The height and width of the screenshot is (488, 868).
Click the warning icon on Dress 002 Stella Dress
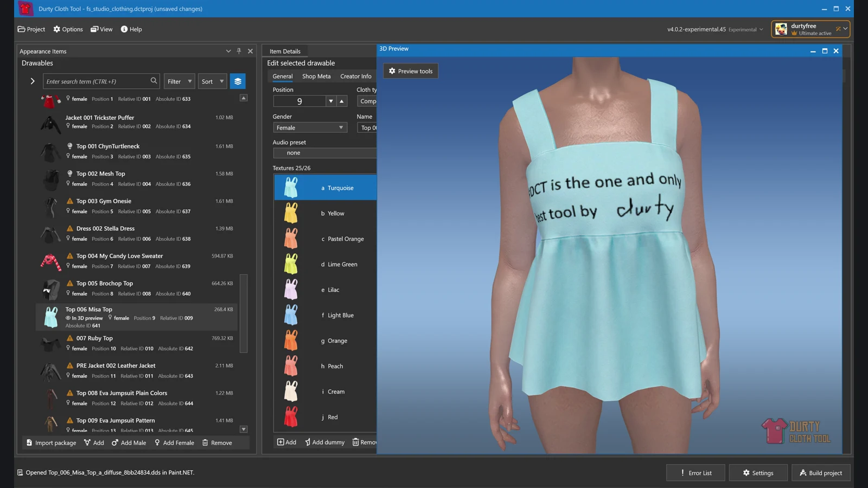point(70,228)
